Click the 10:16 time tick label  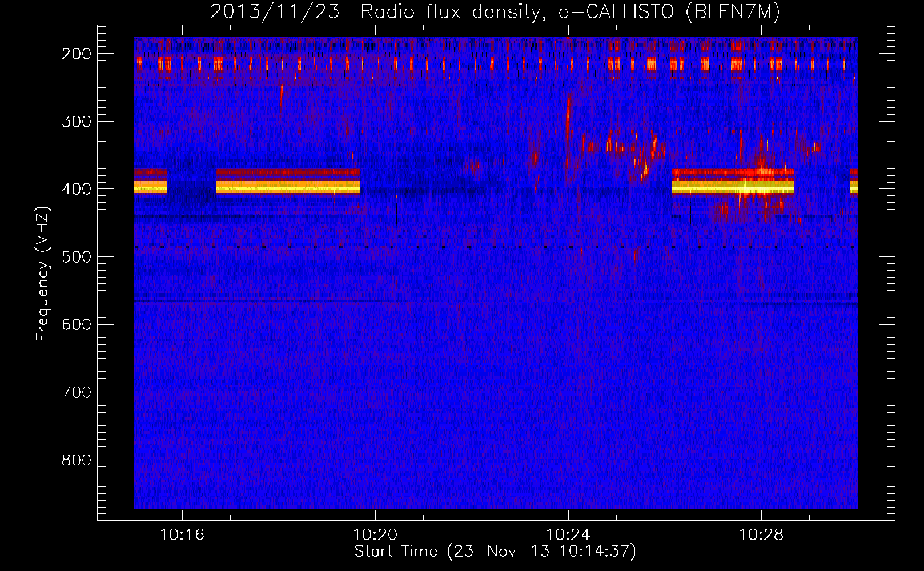[x=182, y=535]
